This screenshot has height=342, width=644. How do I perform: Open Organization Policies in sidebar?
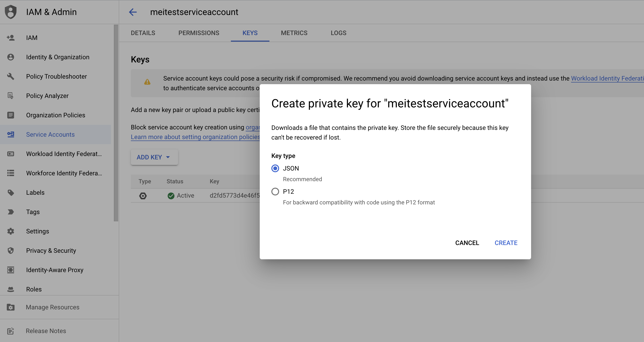coord(55,115)
